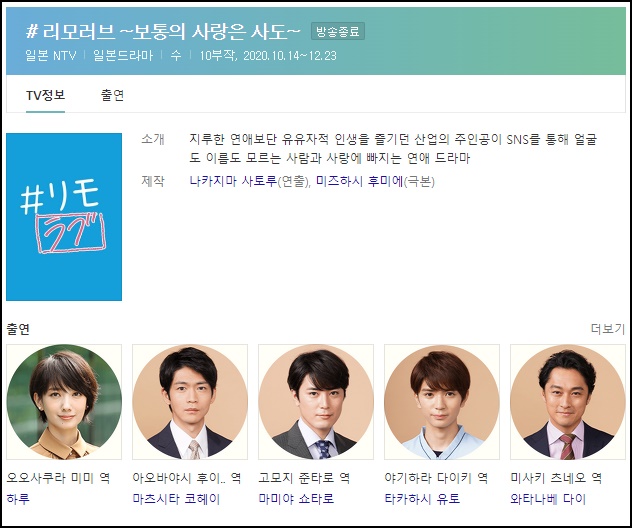632x528 pixels.
Task: Click the 일본드라마 genre label
Action: [x=123, y=56]
